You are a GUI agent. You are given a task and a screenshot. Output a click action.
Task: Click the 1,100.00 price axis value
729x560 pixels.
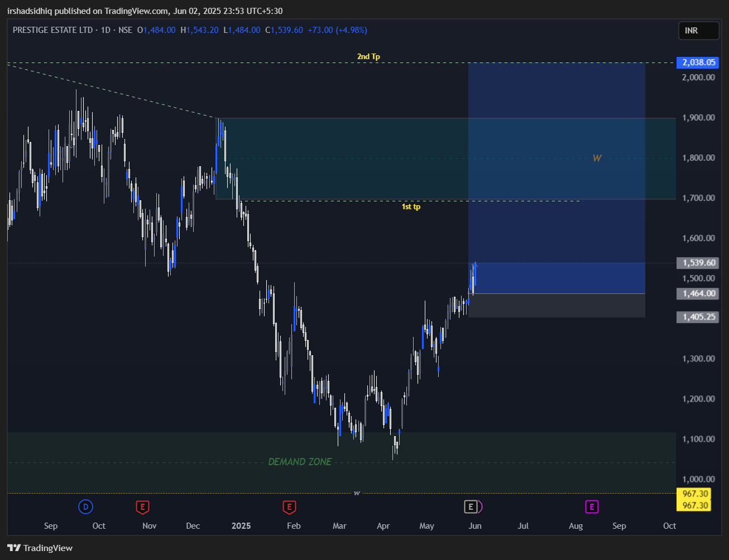click(698, 439)
